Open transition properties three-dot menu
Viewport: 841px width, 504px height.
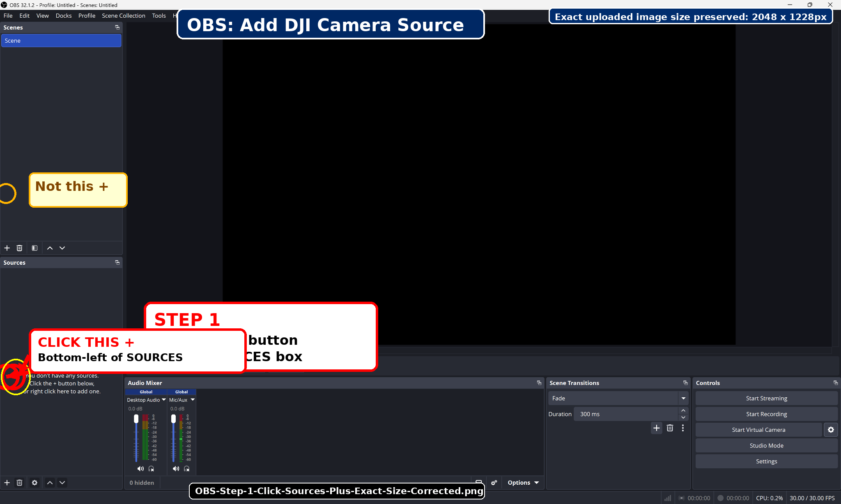[x=683, y=428]
